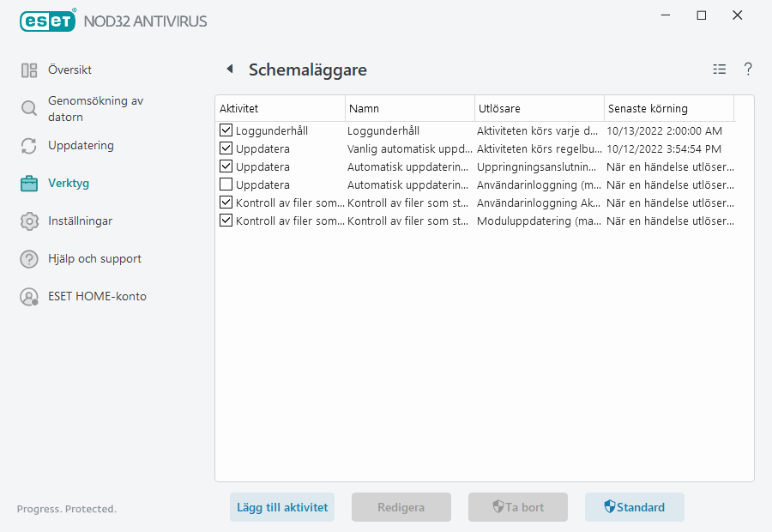This screenshot has height=532, width=772.
Task: Open the list options icon beside the help icon
Action: tap(719, 70)
